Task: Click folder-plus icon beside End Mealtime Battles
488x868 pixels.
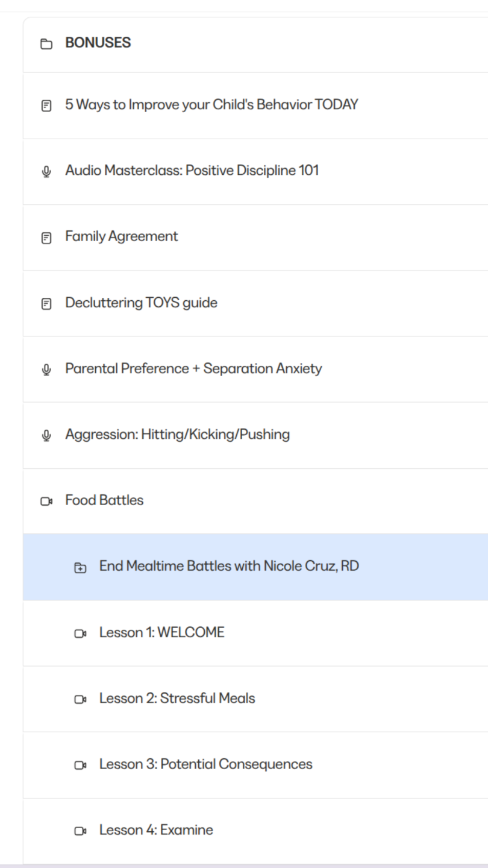Action: pos(80,567)
